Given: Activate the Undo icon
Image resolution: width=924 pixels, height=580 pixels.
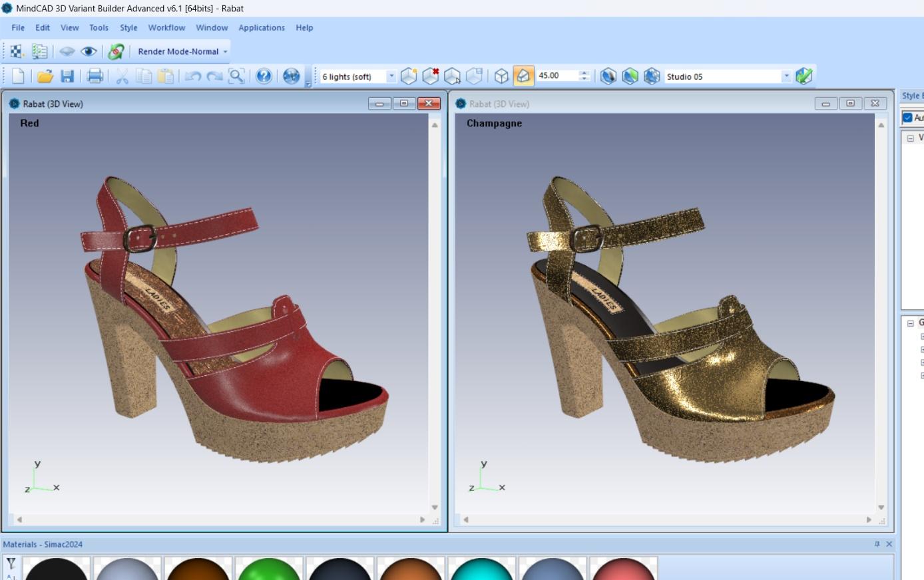Looking at the screenshot, I should pyautogui.click(x=194, y=76).
